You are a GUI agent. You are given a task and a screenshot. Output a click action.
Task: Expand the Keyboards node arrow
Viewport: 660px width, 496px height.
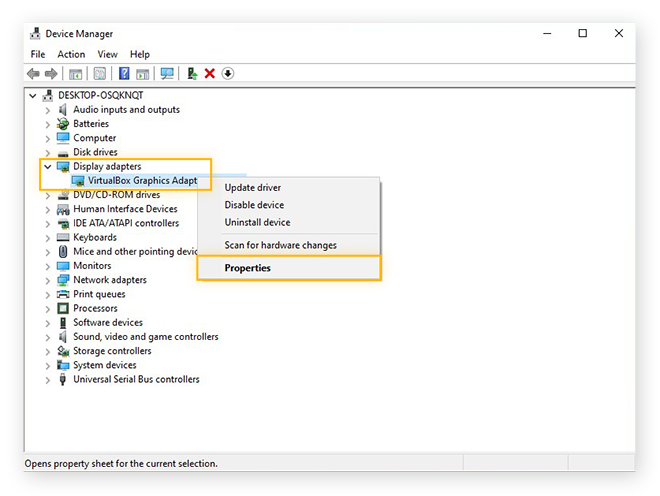tap(48, 238)
